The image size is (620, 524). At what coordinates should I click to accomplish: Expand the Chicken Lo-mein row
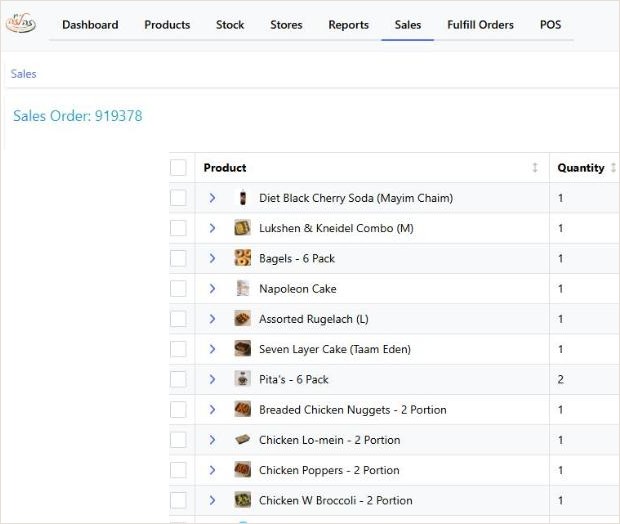[x=212, y=440]
